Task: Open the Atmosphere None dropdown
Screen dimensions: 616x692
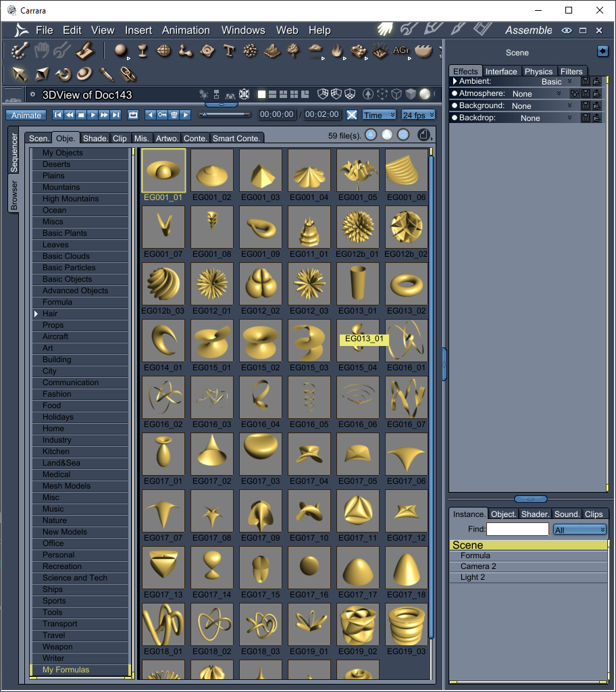Action: pyautogui.click(x=536, y=93)
